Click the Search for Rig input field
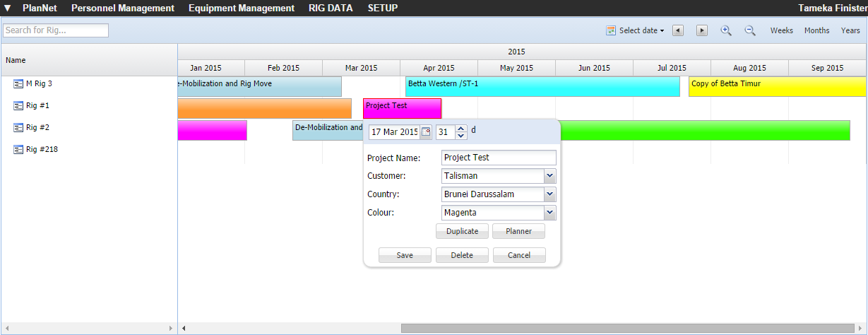This screenshot has width=868, height=335. coord(56,30)
